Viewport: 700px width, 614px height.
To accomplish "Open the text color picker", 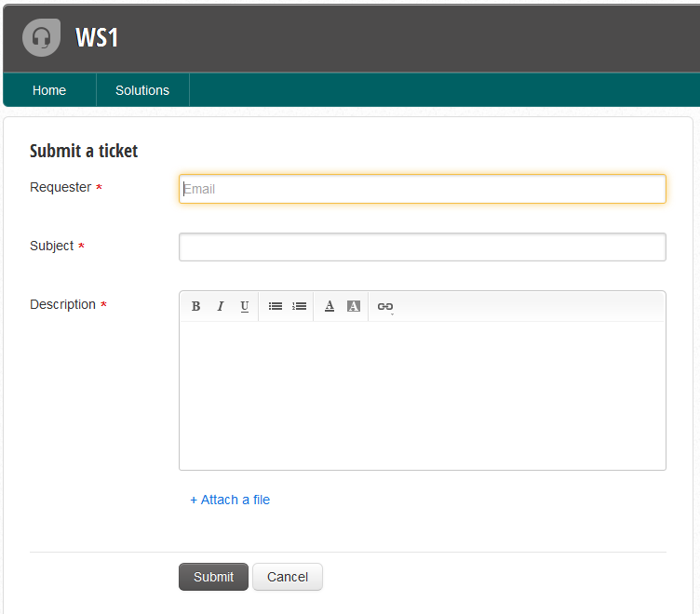I will point(330,306).
